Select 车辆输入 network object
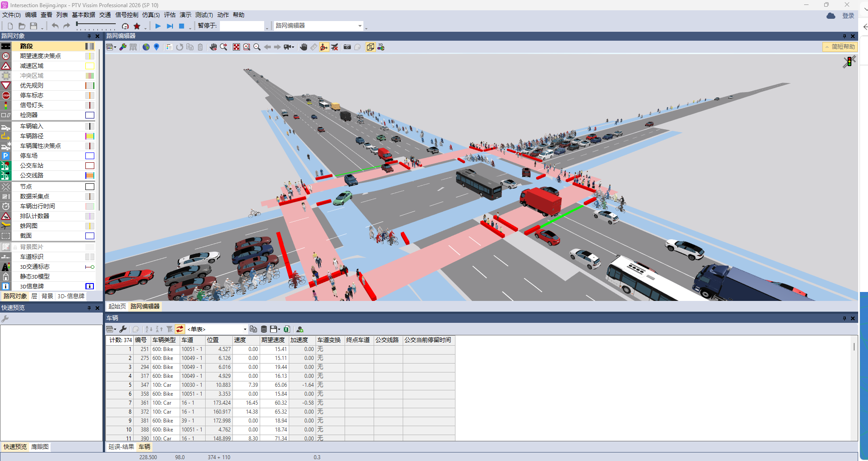The width and height of the screenshot is (868, 461). (31, 126)
